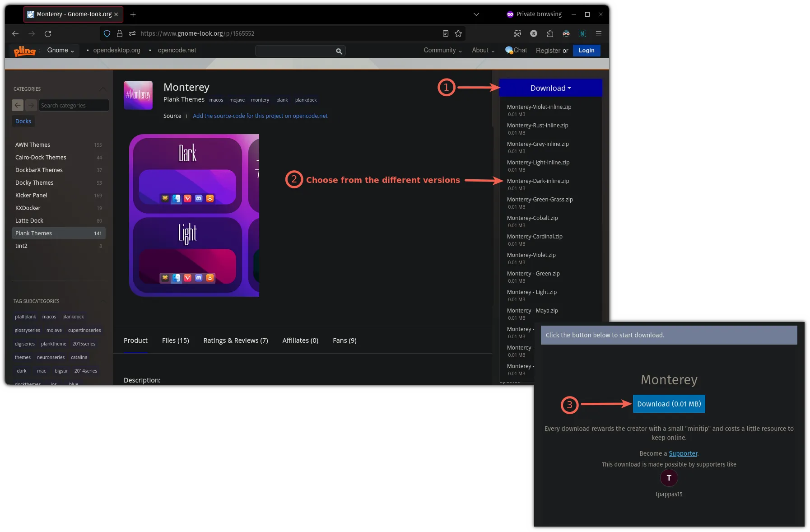Click the Pling logo
Image resolution: width=810 pixels, height=532 pixels.
24,51
